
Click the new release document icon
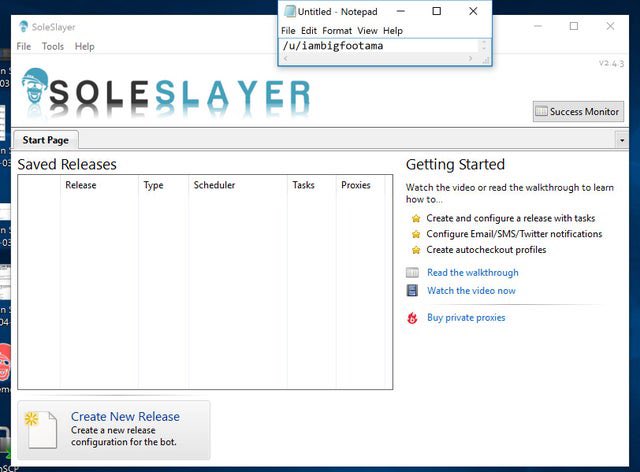pyautogui.click(x=40, y=430)
